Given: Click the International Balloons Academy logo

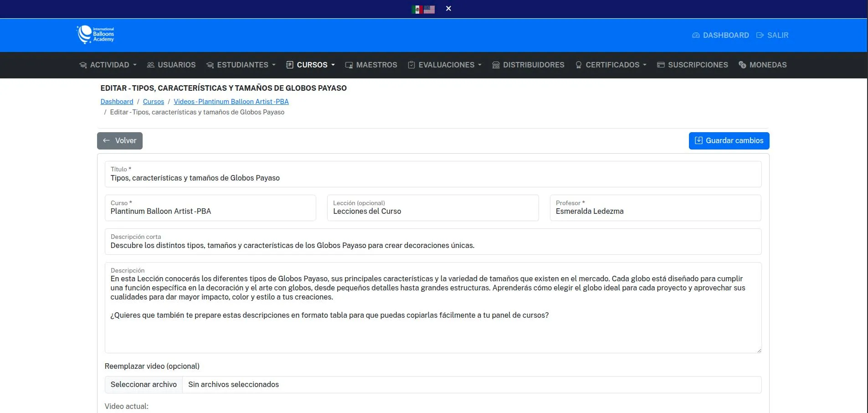Looking at the screenshot, I should coord(95,35).
